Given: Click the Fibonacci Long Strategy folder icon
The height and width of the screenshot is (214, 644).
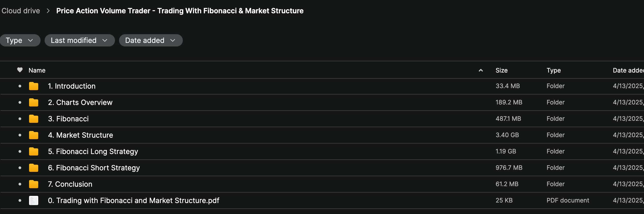Looking at the screenshot, I should (33, 152).
